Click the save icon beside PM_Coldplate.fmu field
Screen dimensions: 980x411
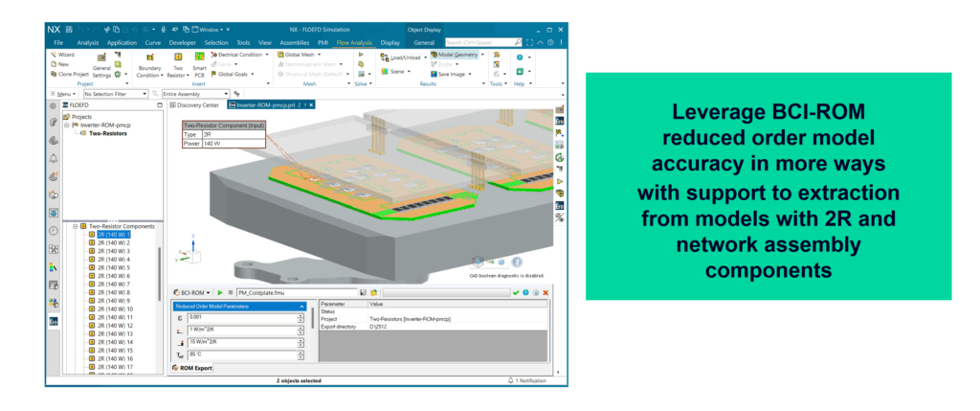point(363,292)
